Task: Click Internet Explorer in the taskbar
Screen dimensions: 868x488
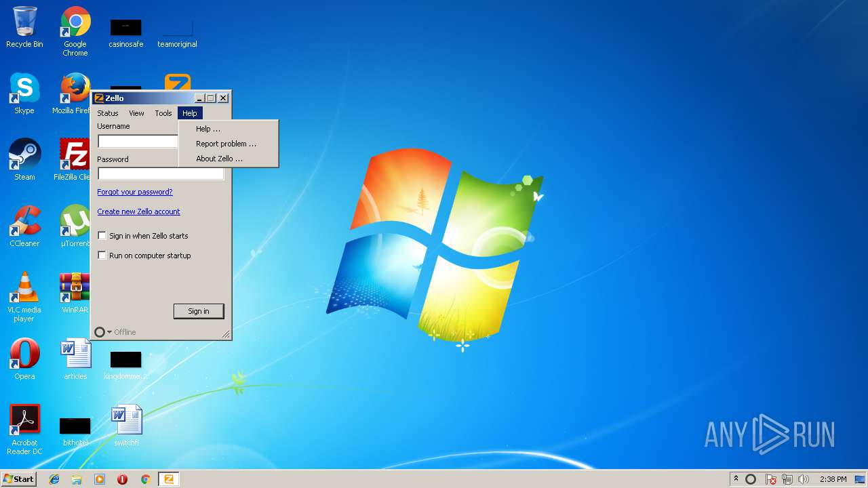Action: [x=54, y=479]
